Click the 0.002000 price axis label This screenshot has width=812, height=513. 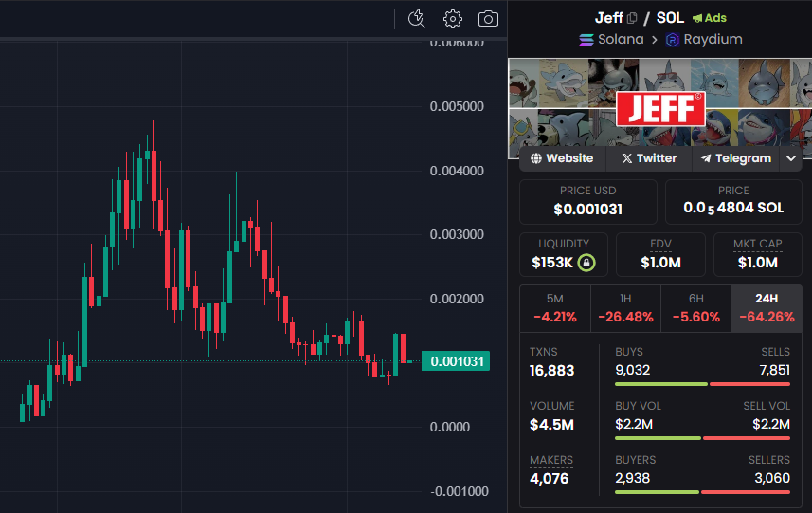[x=457, y=299]
